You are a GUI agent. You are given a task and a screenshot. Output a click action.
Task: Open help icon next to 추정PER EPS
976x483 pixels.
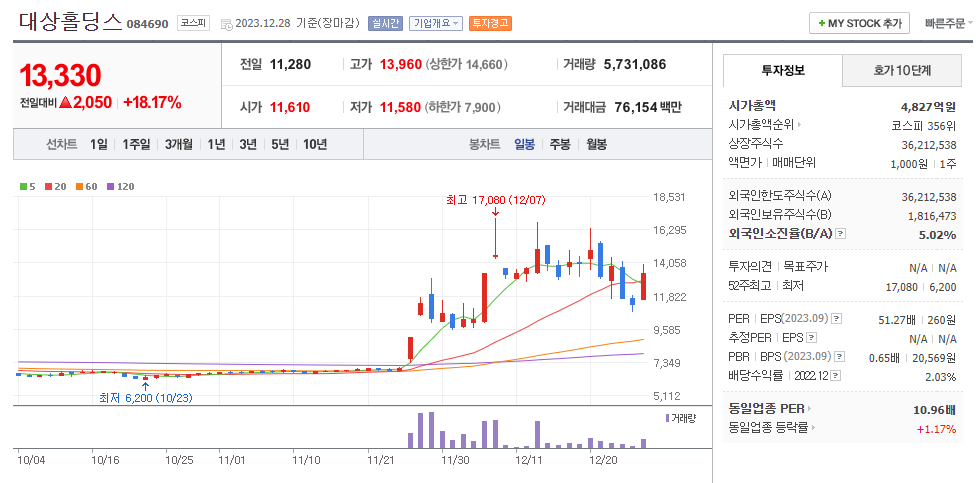[x=811, y=338]
